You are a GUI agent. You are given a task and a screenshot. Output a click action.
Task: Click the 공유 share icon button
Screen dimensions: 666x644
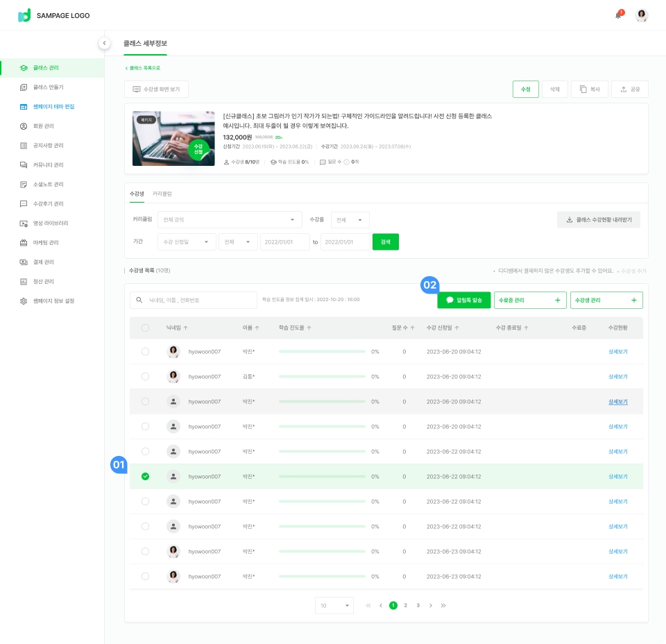630,89
